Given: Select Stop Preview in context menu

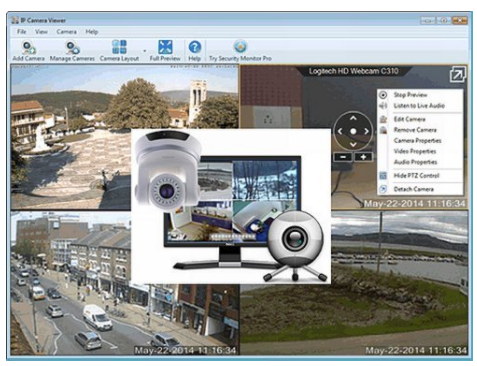Looking at the screenshot, I should pos(410,95).
